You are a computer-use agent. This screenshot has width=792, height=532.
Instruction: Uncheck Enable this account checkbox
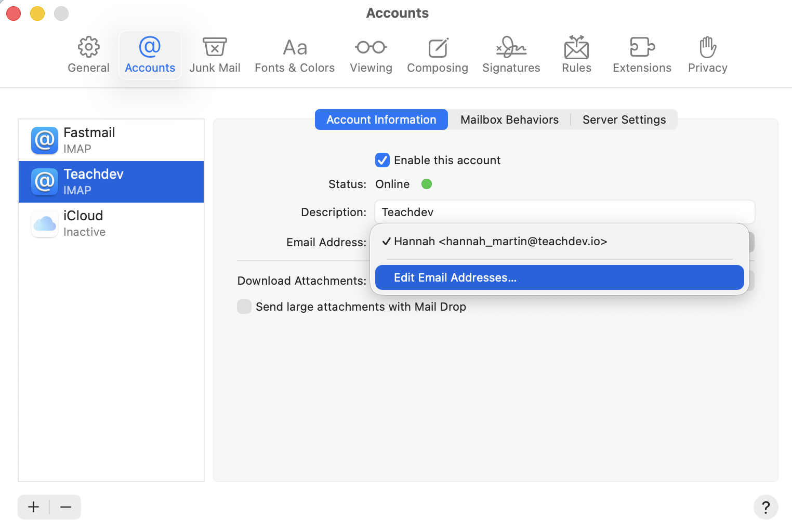pyautogui.click(x=382, y=160)
